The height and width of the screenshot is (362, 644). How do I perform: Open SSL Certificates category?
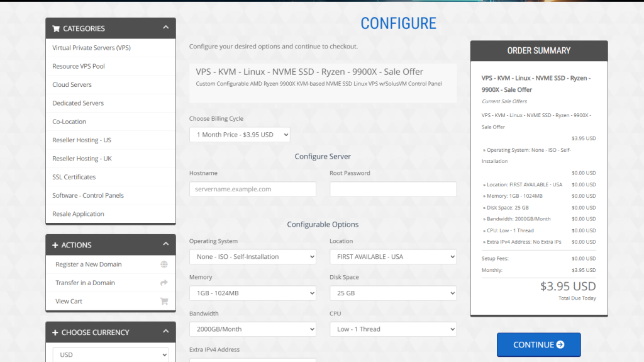pyautogui.click(x=74, y=177)
